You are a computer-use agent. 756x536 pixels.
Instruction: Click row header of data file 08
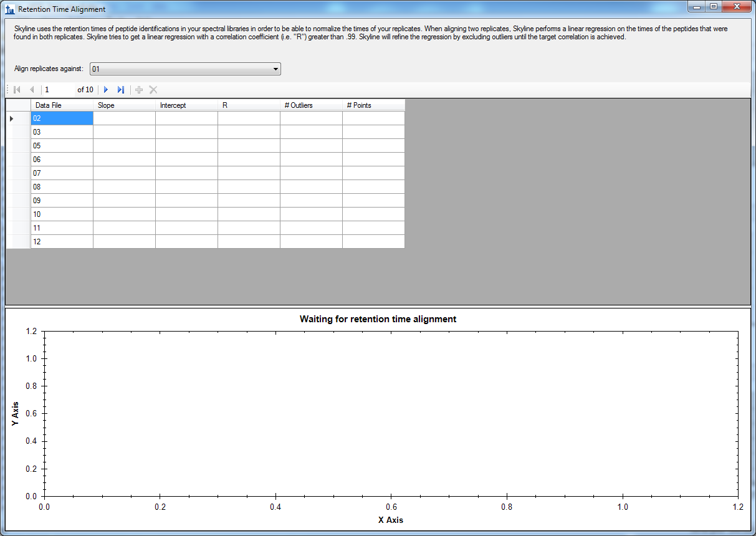pos(18,187)
